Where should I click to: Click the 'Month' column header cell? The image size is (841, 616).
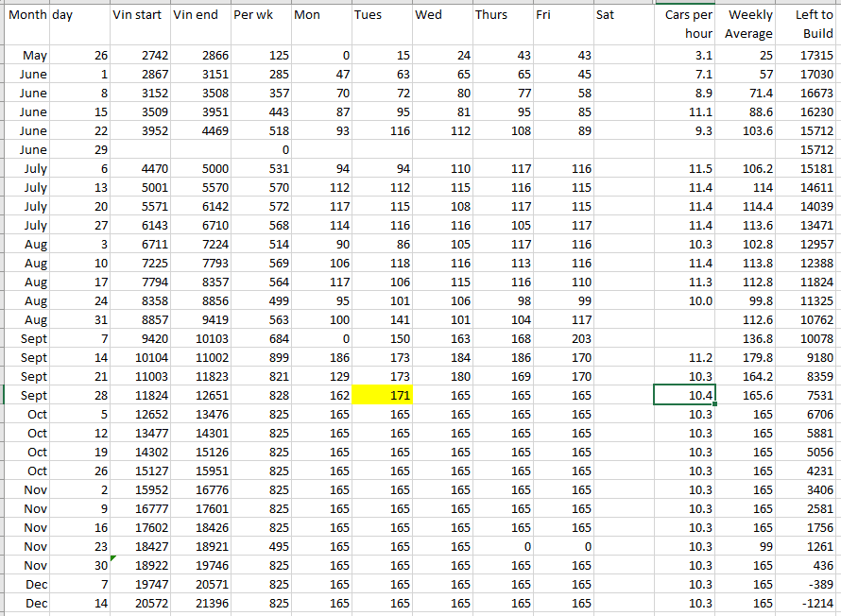pyautogui.click(x=26, y=15)
